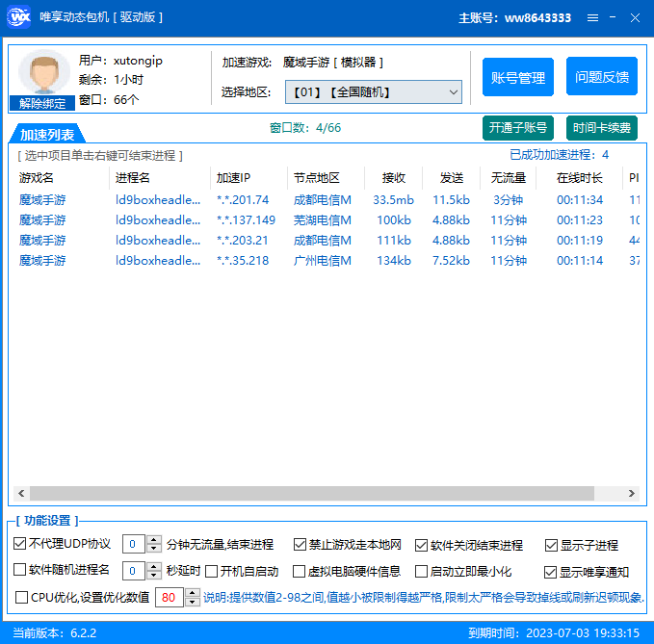
Task: Click main account ww8643333 label
Action: pos(514,18)
